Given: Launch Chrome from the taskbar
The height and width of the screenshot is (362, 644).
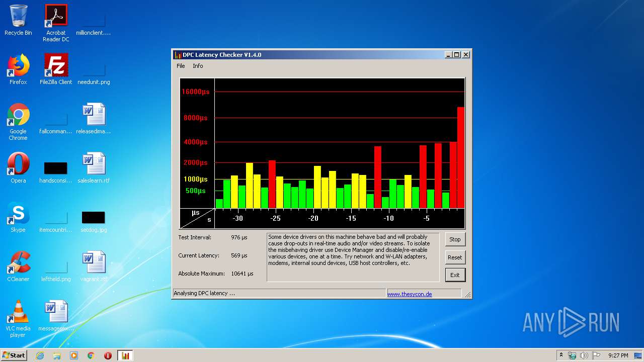Looking at the screenshot, I should pyautogui.click(x=91, y=355).
